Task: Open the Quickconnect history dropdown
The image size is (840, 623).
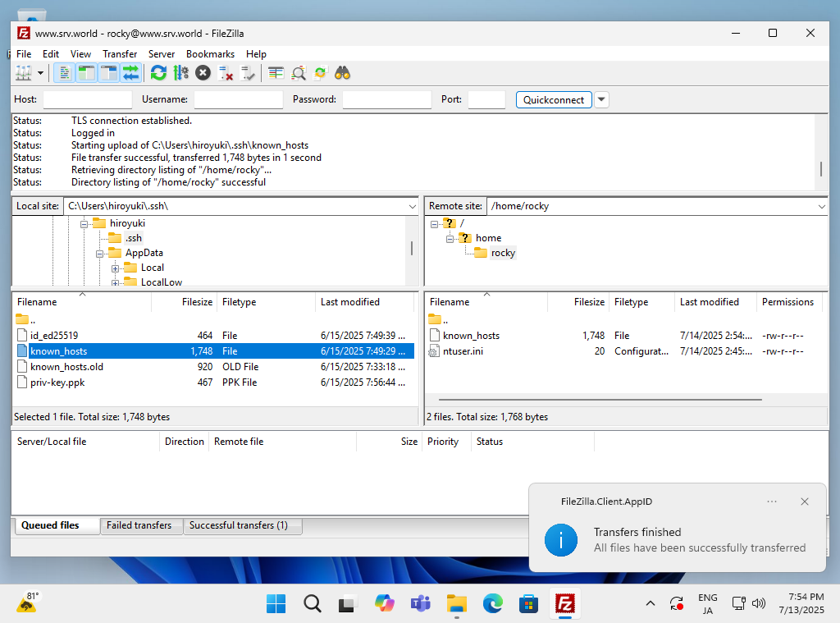Action: click(601, 99)
